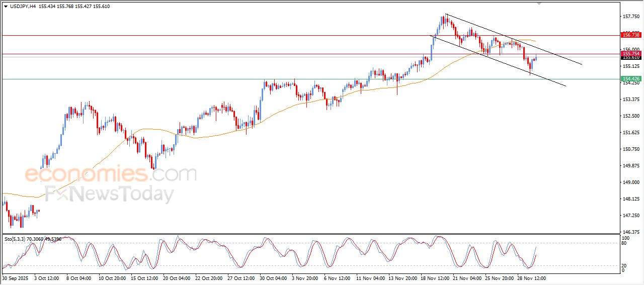Click the 80 level on stochastic scale
The height and width of the screenshot is (285, 644).
pyautogui.click(x=625, y=243)
